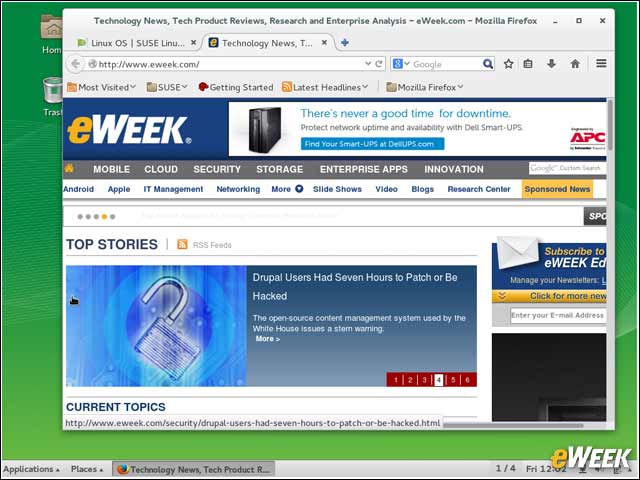Open the search engine selector dropdown

401,64
